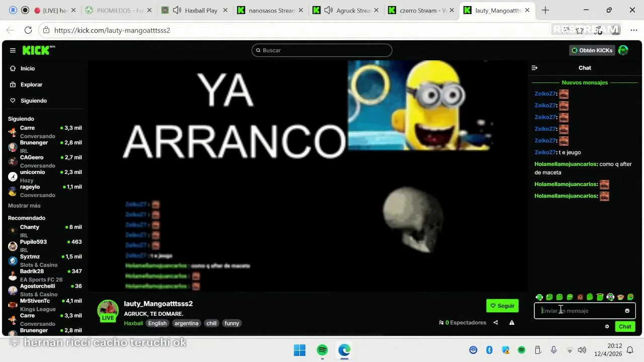Open Chanty recommended channel
The image size is (644, 362).
pos(45,231)
